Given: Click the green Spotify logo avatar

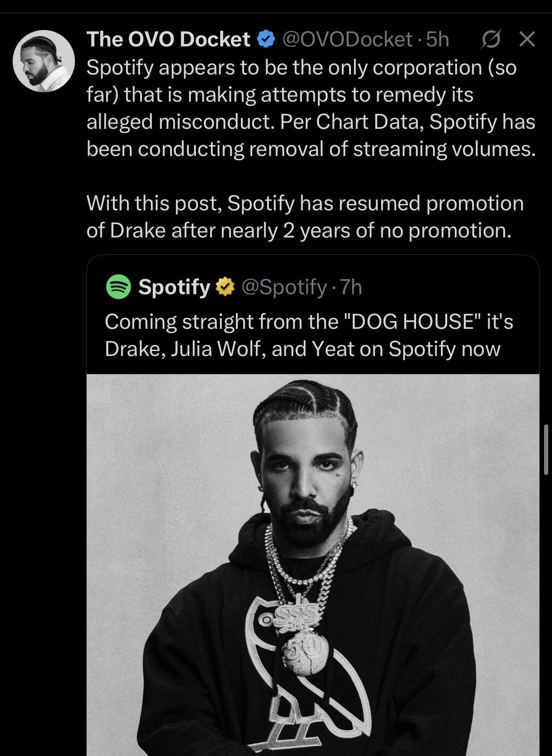Looking at the screenshot, I should (119, 287).
